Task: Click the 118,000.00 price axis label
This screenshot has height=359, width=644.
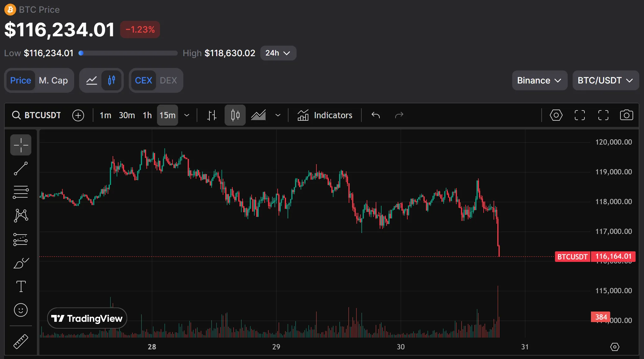Action: [614, 202]
